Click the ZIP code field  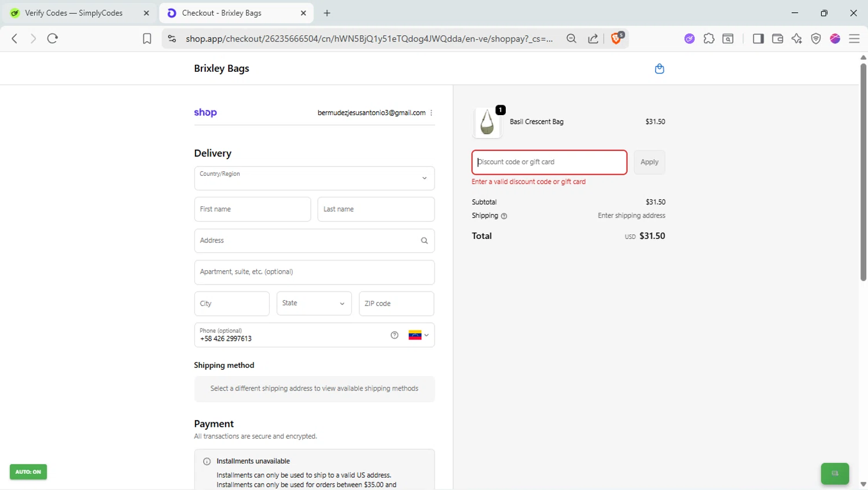click(396, 304)
